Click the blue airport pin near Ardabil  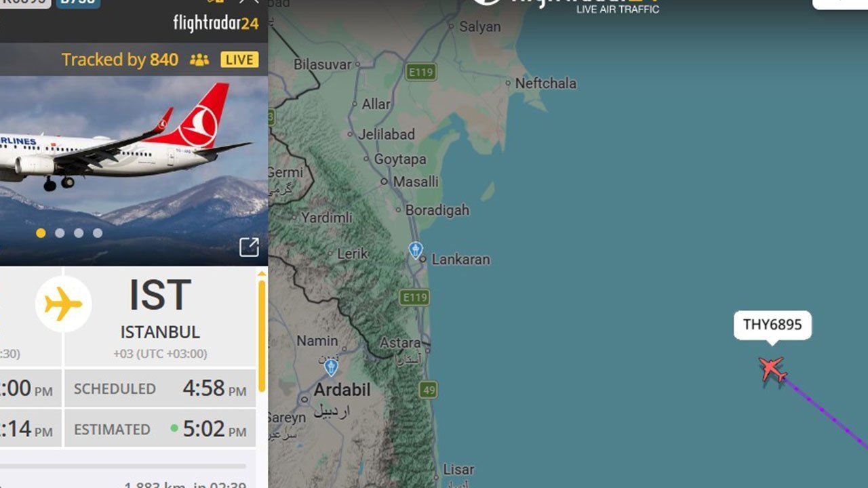(x=331, y=367)
